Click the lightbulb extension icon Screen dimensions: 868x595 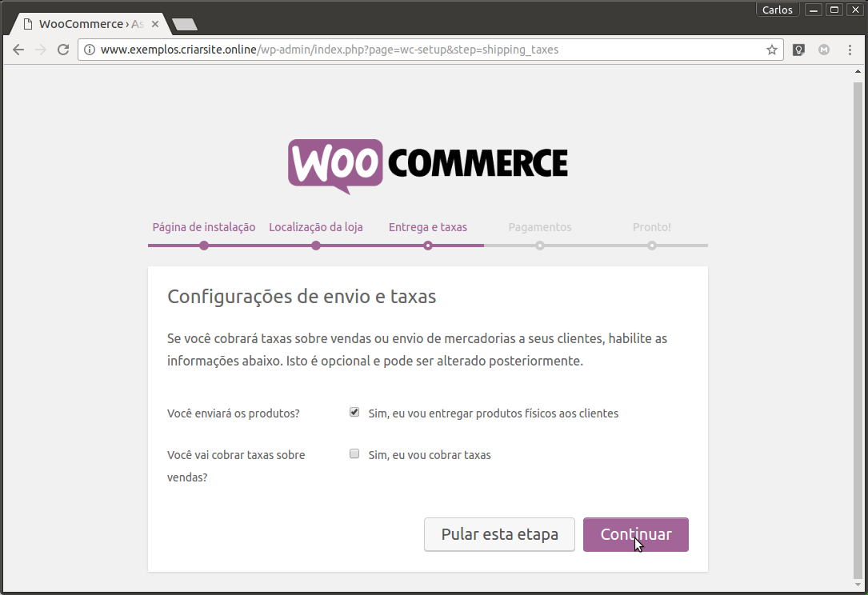tap(798, 50)
